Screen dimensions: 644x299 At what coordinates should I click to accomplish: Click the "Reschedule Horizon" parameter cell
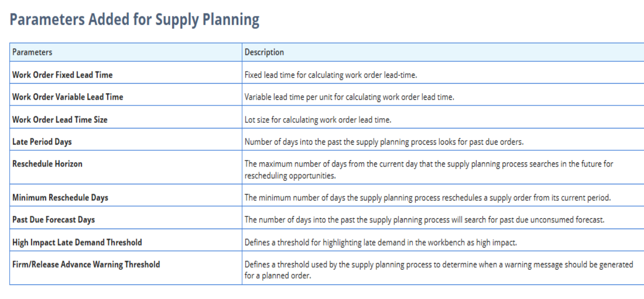(x=47, y=164)
